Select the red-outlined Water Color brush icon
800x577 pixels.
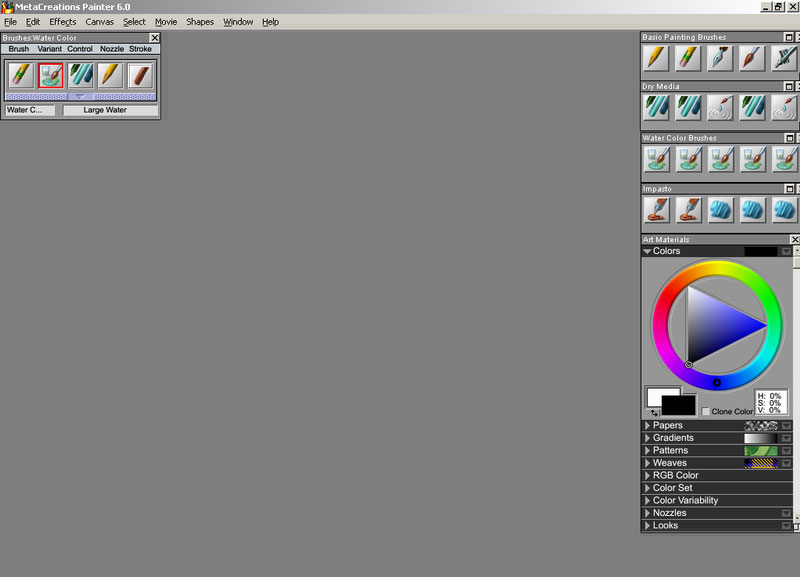coord(51,76)
